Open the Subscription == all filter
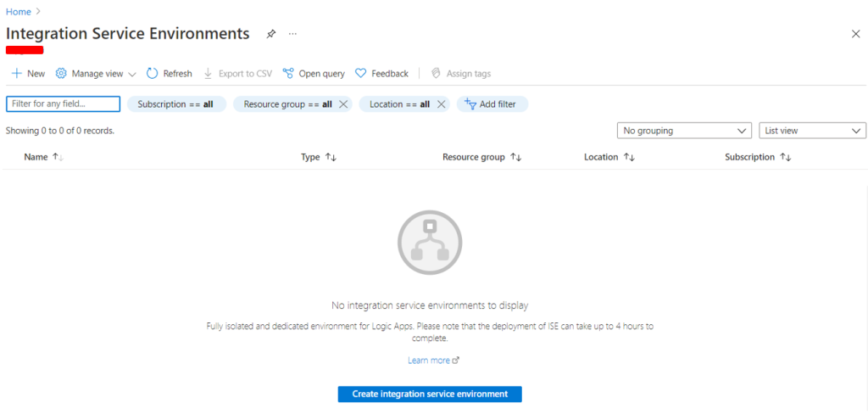The height and width of the screenshot is (414, 868). tap(176, 104)
